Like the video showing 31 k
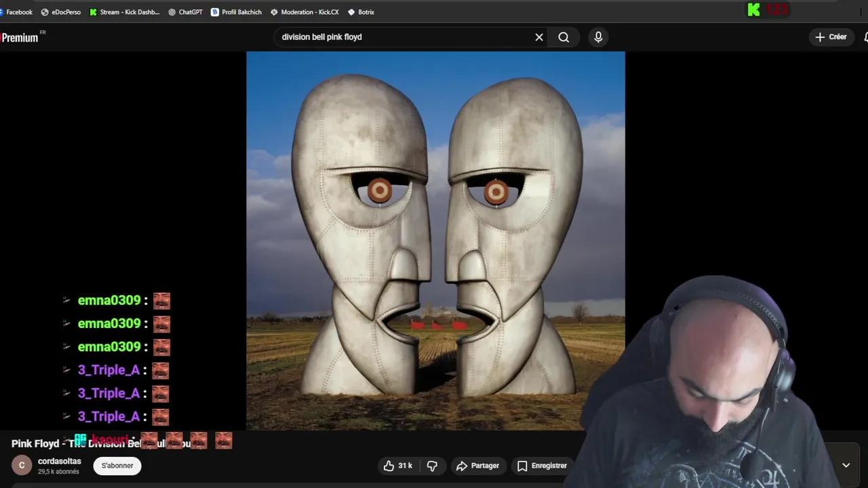This screenshot has width=868, height=488. point(397,466)
